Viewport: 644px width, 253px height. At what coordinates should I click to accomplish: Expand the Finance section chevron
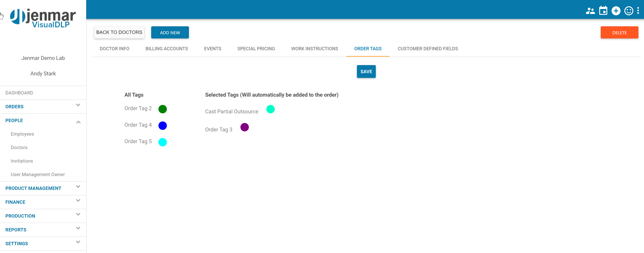pyautogui.click(x=78, y=201)
